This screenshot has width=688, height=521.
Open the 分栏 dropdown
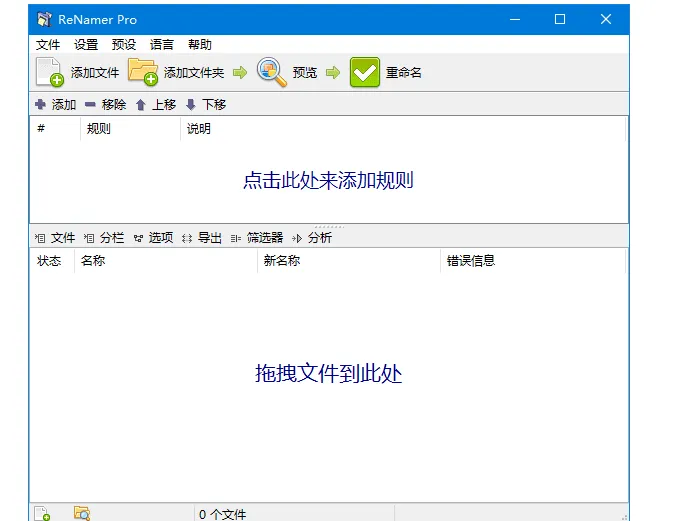[x=104, y=238]
